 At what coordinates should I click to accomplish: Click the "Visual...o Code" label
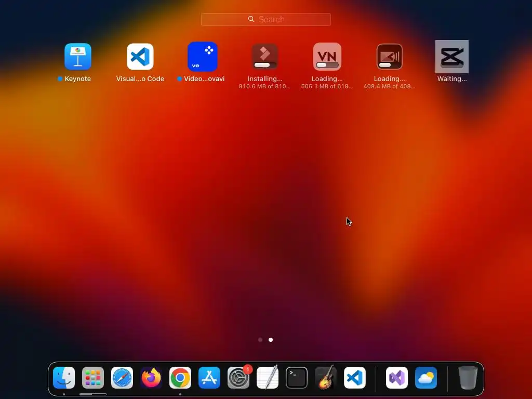(x=140, y=79)
